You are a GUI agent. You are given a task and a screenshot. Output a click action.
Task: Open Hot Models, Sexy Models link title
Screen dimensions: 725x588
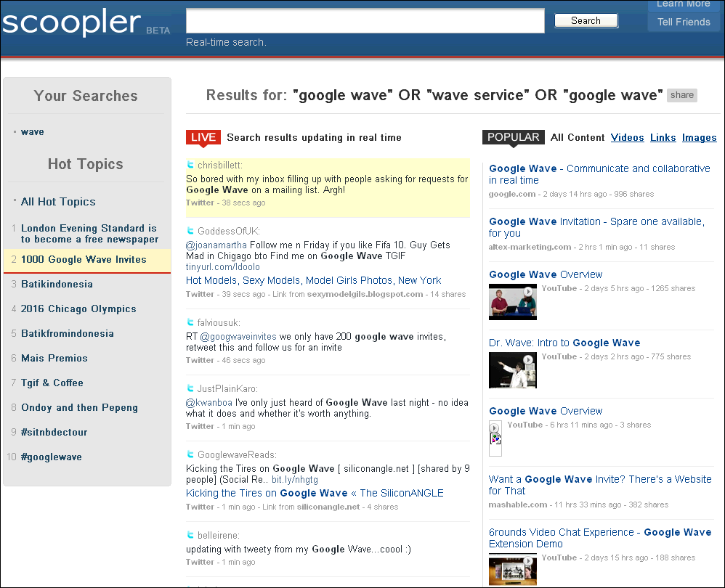(314, 280)
